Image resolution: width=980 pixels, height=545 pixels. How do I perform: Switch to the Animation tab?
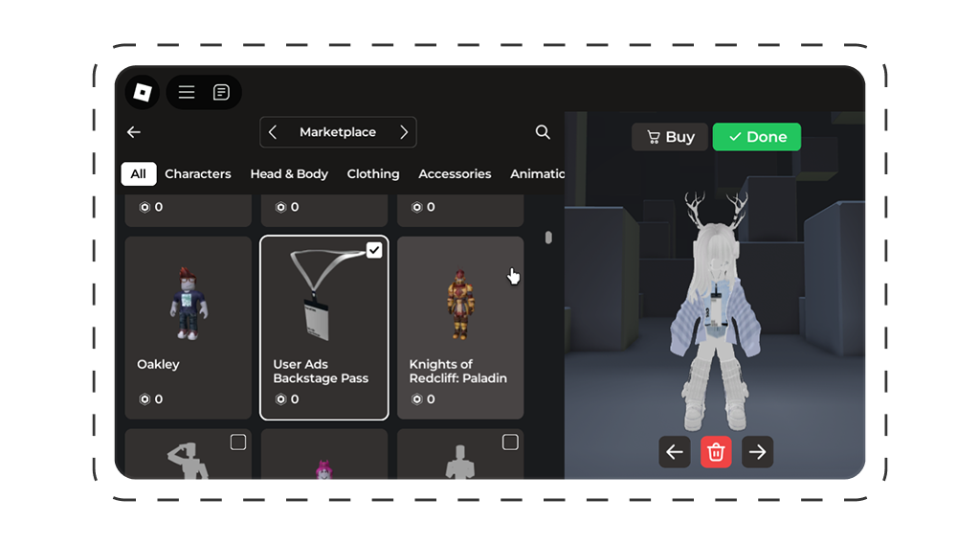coord(537,174)
